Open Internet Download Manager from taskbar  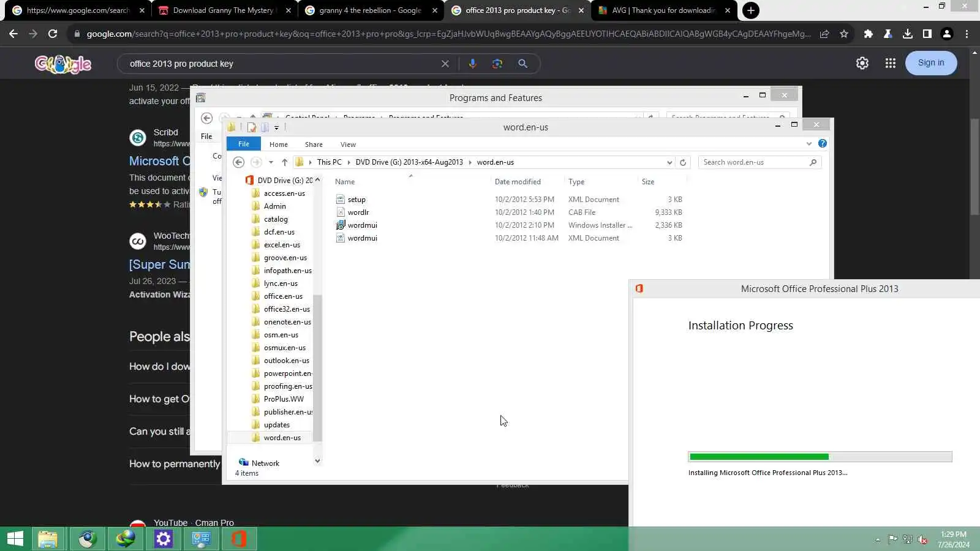click(x=125, y=539)
